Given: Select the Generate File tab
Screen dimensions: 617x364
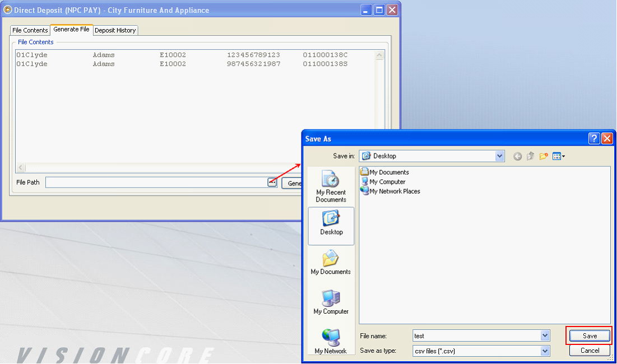Looking at the screenshot, I should pyautogui.click(x=71, y=30).
